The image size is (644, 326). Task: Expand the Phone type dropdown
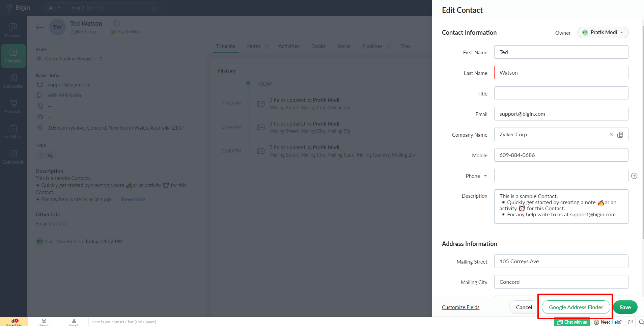point(485,176)
